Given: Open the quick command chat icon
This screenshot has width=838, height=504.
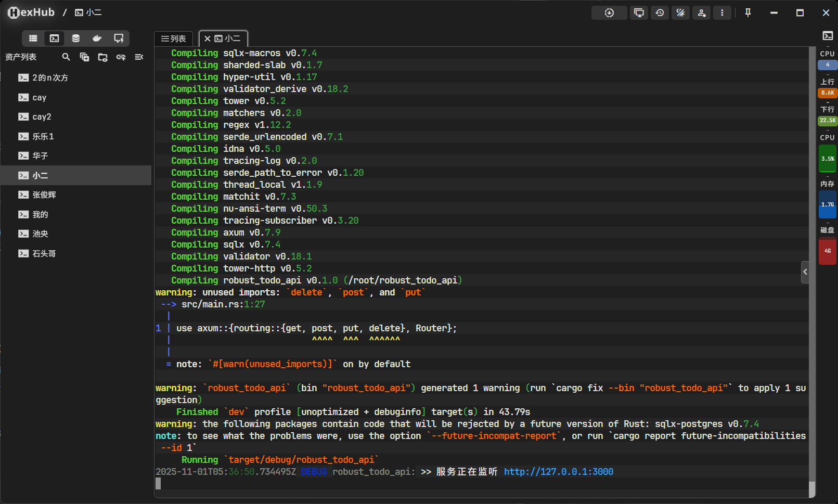Looking at the screenshot, I should pyautogui.click(x=119, y=38).
